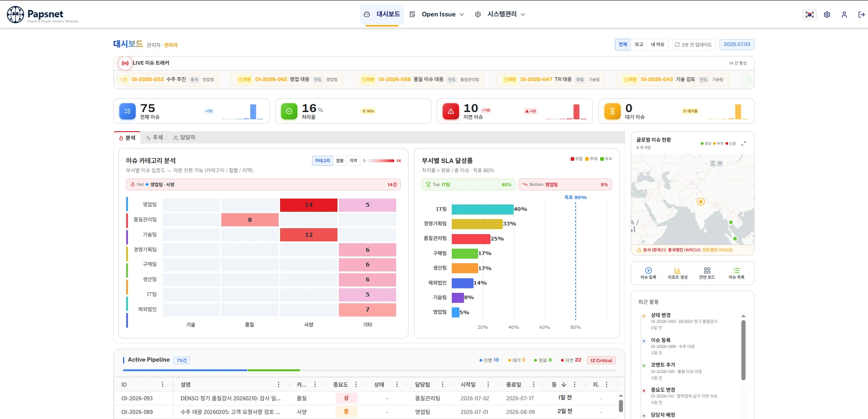The width and height of the screenshot is (868, 419).
Task: Open 설명 column menu dots
Action: point(279,385)
